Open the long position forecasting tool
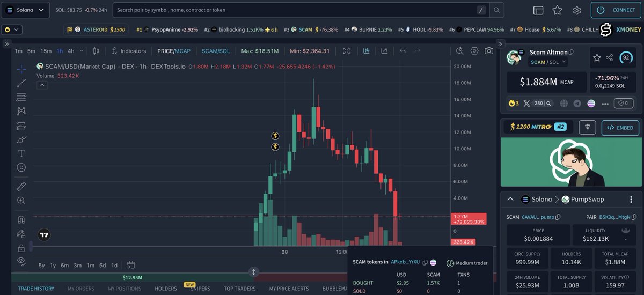Image resolution: width=644 pixels, height=295 pixels. pyautogui.click(x=21, y=126)
